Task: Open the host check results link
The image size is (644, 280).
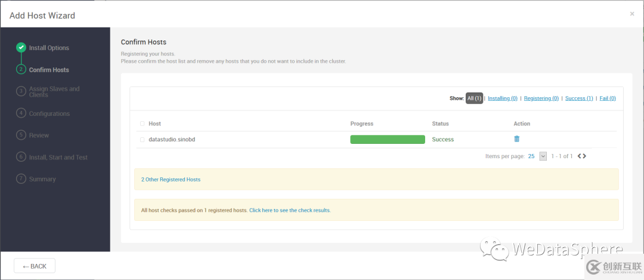Action: click(x=290, y=210)
